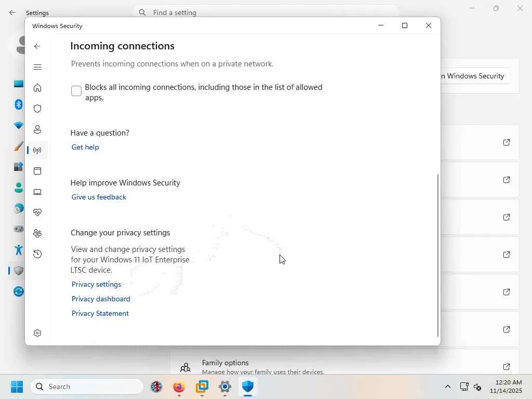Viewport: 532px width, 399px height.
Task: Check Blocks all incoming connections checkbox
Action: tap(76, 91)
